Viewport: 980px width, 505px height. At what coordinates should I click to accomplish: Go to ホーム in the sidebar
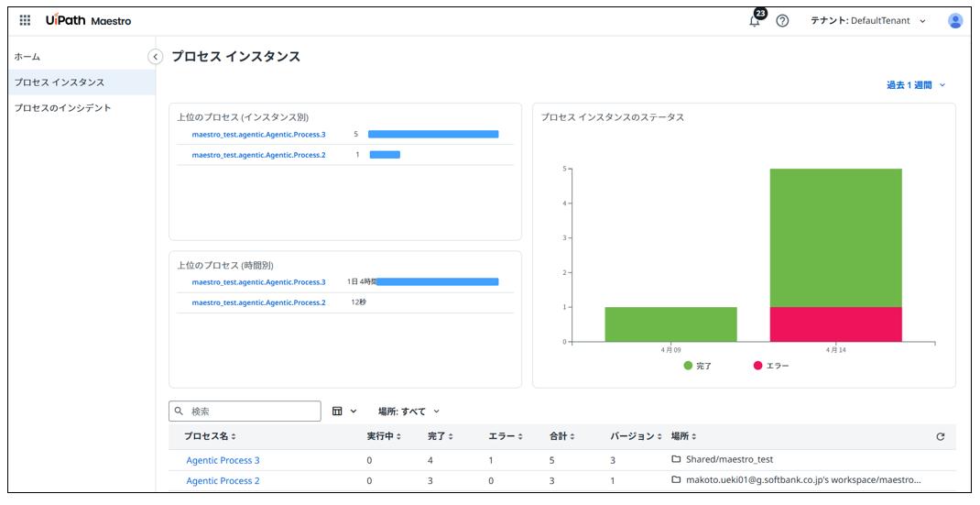[x=27, y=57]
